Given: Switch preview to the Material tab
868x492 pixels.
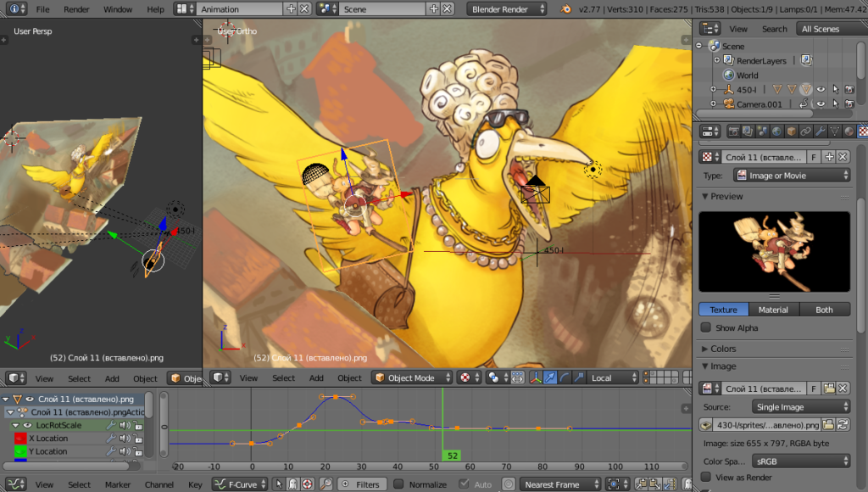Looking at the screenshot, I should 773,310.
